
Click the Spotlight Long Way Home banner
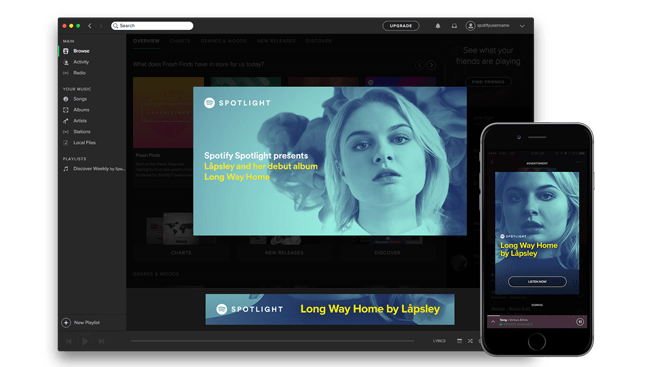pos(330,309)
